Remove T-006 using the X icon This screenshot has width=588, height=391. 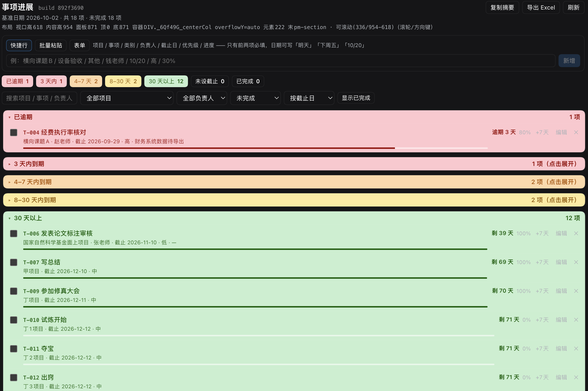[x=576, y=233]
